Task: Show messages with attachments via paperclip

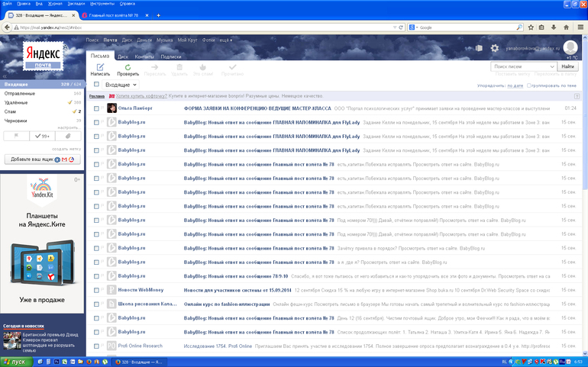Action: pyautogui.click(x=68, y=135)
